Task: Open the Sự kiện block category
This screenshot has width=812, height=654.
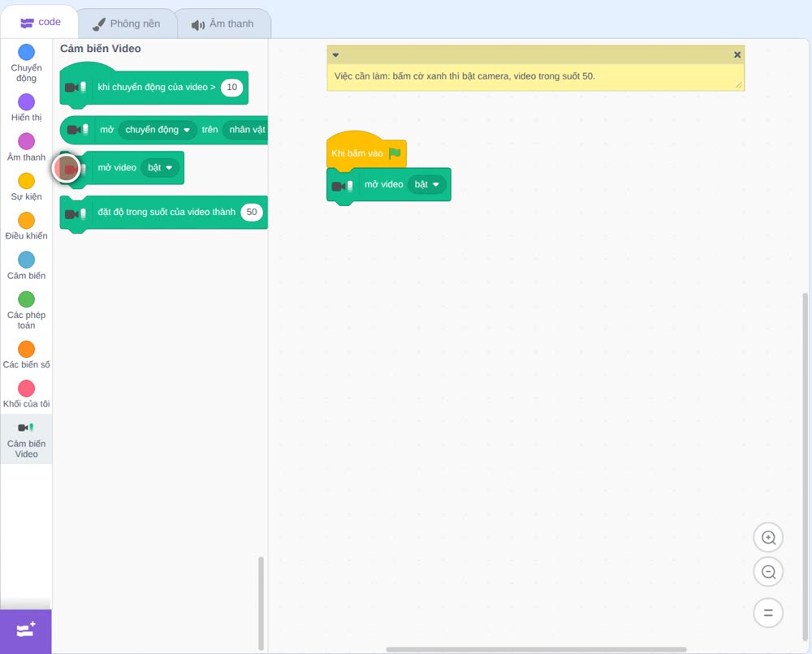Action: pyautogui.click(x=26, y=187)
